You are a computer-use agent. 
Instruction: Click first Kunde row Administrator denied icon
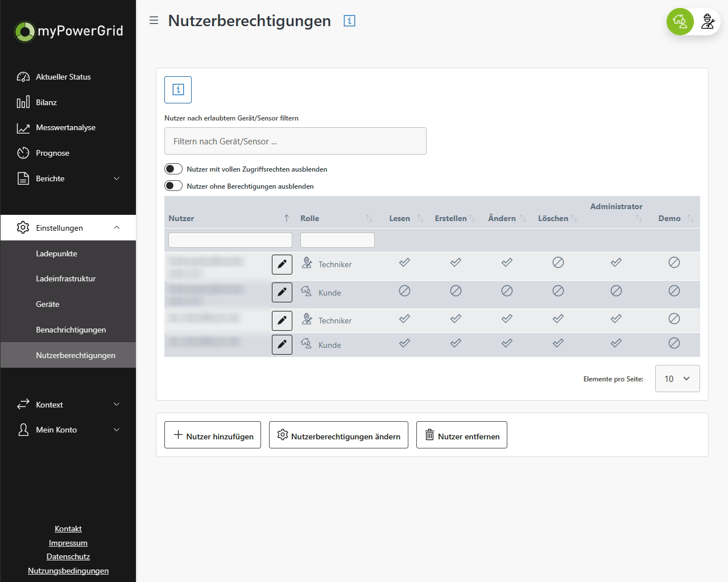click(616, 290)
